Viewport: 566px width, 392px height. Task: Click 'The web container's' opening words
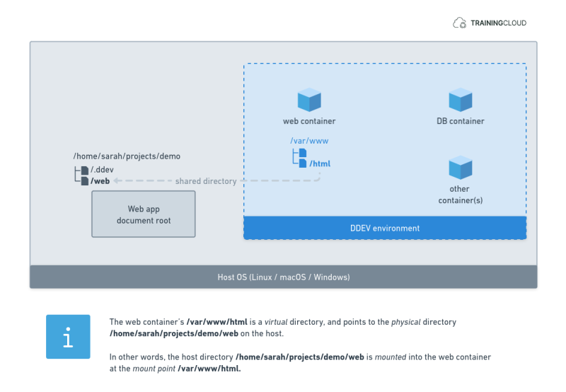(147, 322)
